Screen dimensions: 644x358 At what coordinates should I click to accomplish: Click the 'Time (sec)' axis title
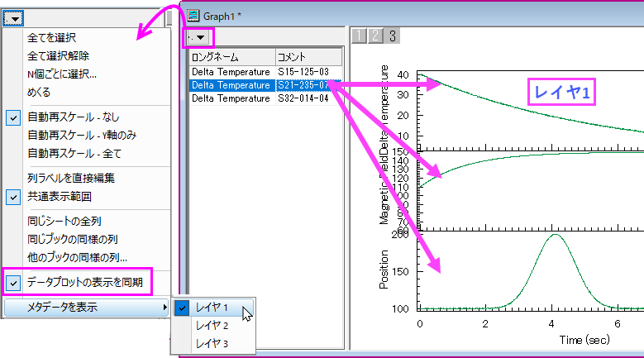(584, 341)
